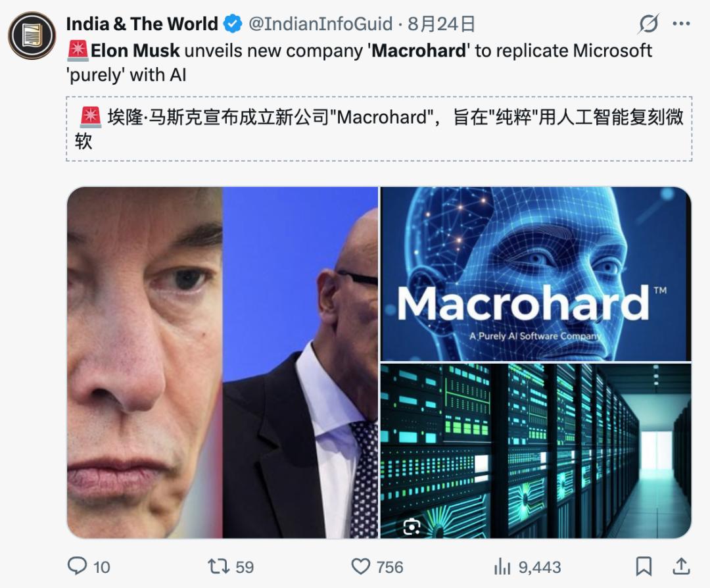Click the repost arrows icon
The width and height of the screenshot is (710, 588).
click(218, 566)
